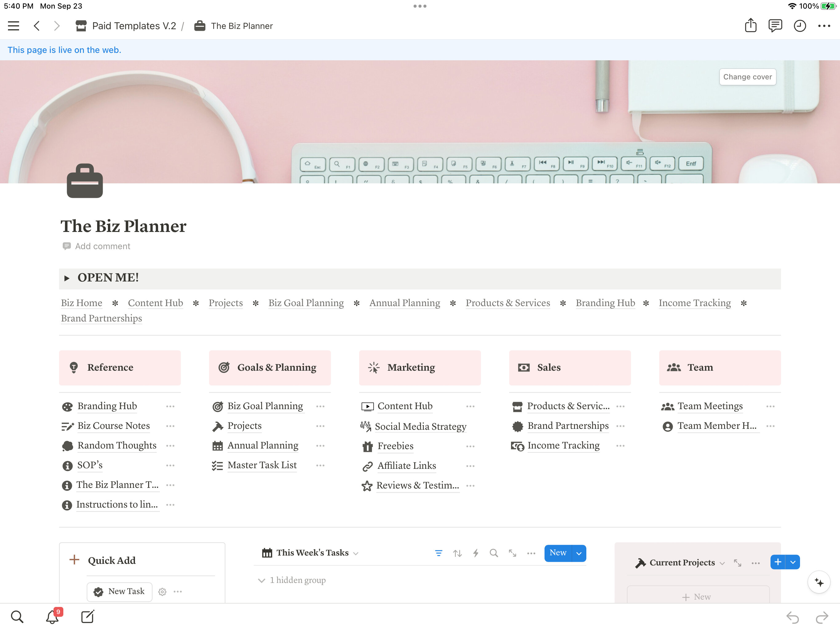Go to Paid Templates V.2 breadcrumb
The height and width of the screenshot is (630, 840).
point(134,26)
